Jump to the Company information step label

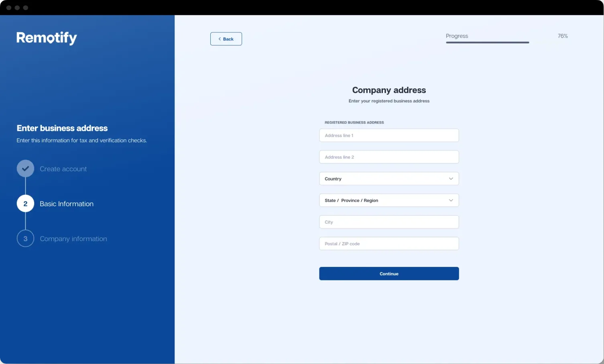73,239
